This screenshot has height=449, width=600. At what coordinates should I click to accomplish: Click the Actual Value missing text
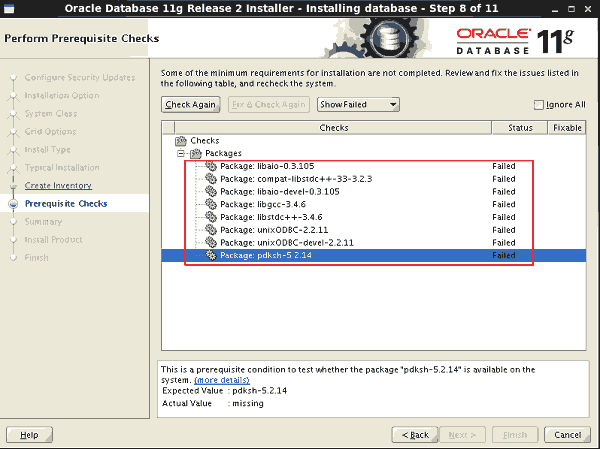[x=248, y=403]
